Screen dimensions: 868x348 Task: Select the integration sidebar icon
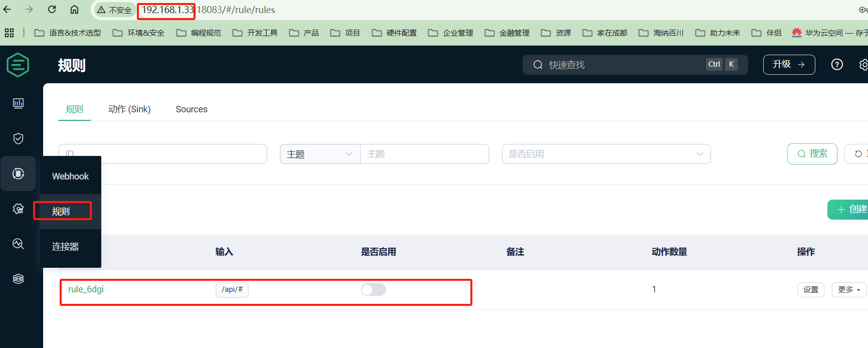click(x=18, y=173)
